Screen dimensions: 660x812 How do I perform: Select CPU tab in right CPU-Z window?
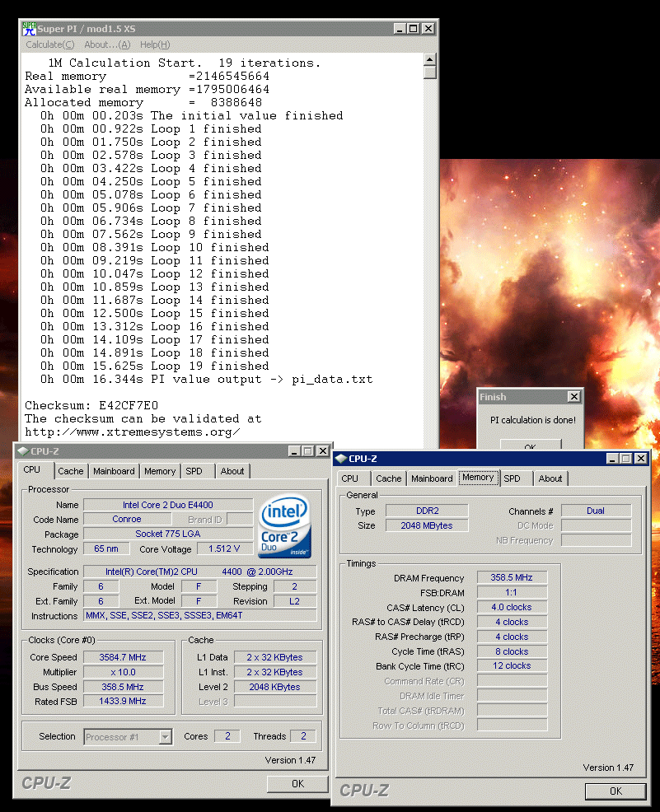pos(349,478)
